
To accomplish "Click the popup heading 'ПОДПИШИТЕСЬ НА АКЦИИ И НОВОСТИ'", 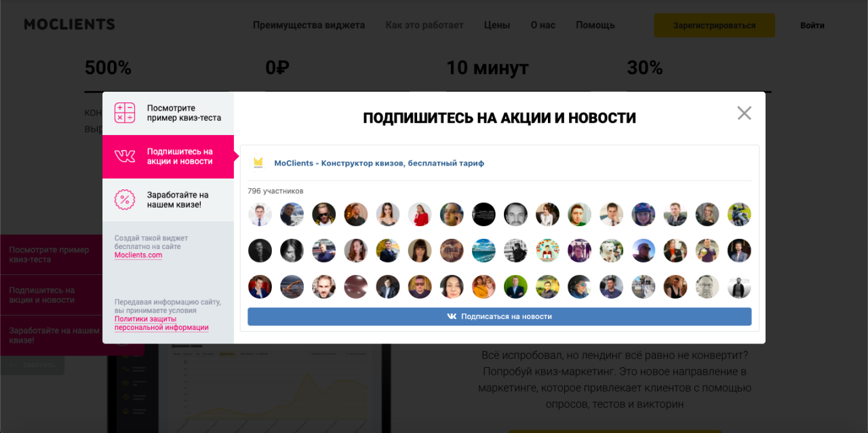I will coord(500,118).
